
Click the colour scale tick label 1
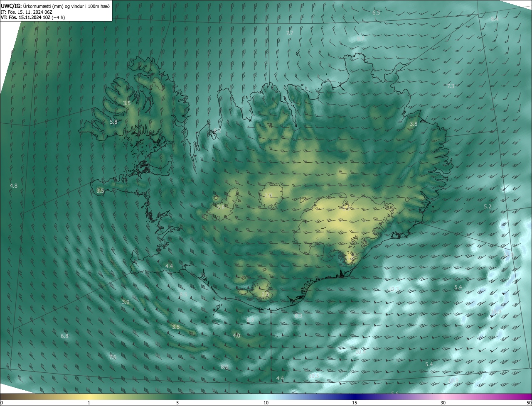tap(89, 403)
